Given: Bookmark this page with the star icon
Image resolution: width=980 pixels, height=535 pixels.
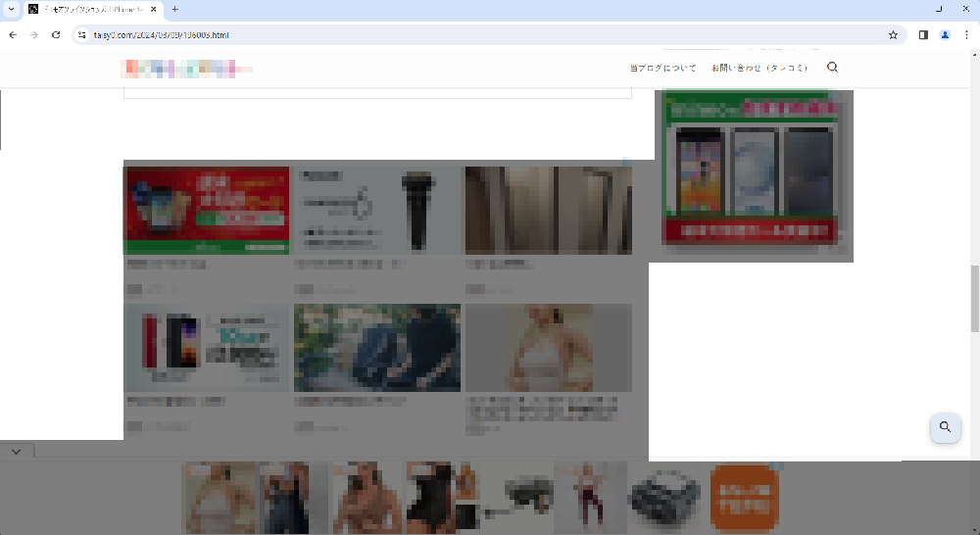Looking at the screenshot, I should 893,34.
